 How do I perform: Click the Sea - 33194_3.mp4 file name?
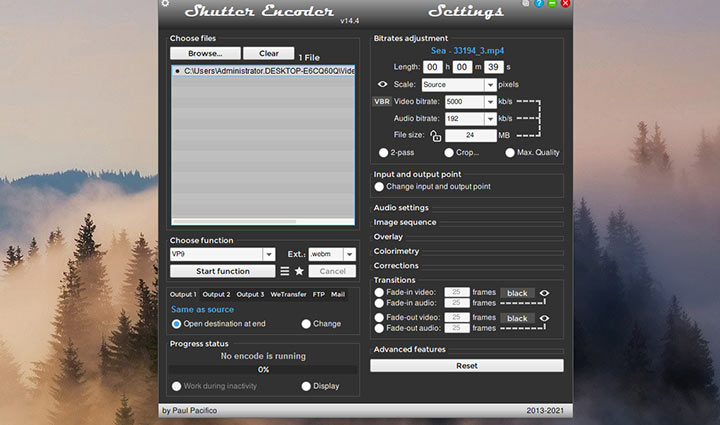pos(467,51)
